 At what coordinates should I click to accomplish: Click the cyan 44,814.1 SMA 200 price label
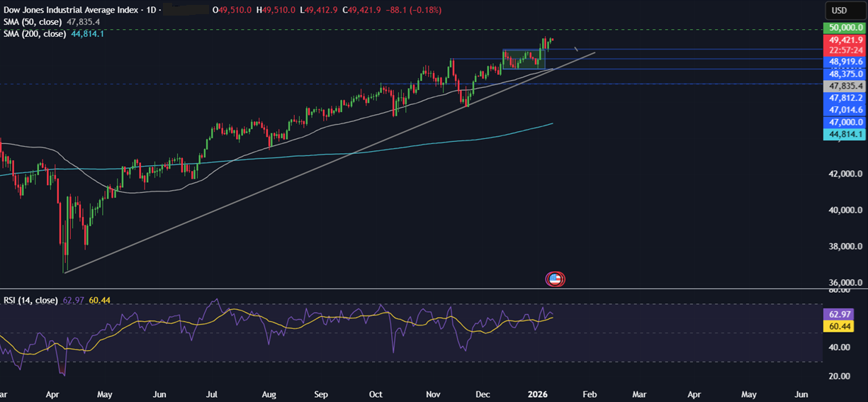pyautogui.click(x=844, y=134)
